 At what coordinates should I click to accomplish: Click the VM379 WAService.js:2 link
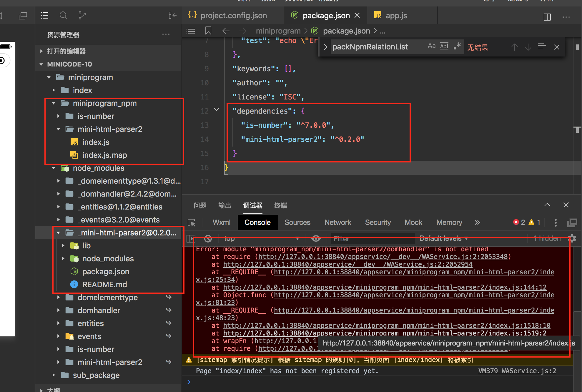click(x=517, y=371)
